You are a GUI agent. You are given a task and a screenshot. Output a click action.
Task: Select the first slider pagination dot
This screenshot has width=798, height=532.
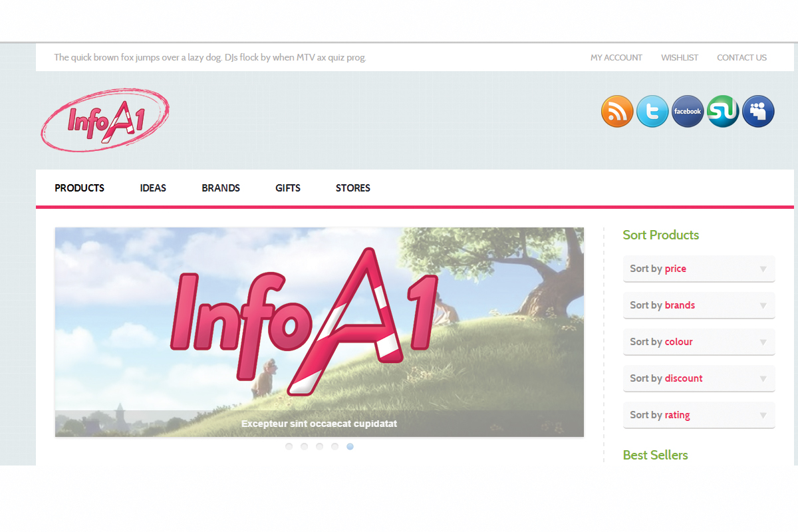point(289,446)
